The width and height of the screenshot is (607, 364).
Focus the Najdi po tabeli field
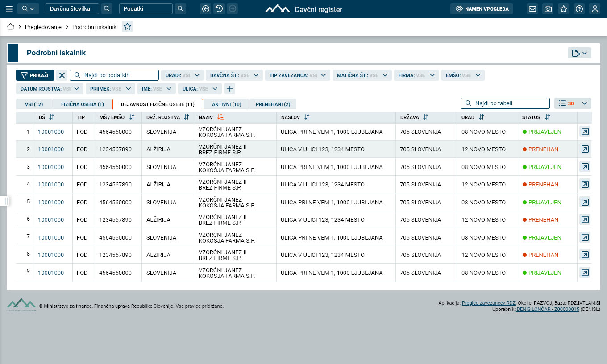pos(505,103)
